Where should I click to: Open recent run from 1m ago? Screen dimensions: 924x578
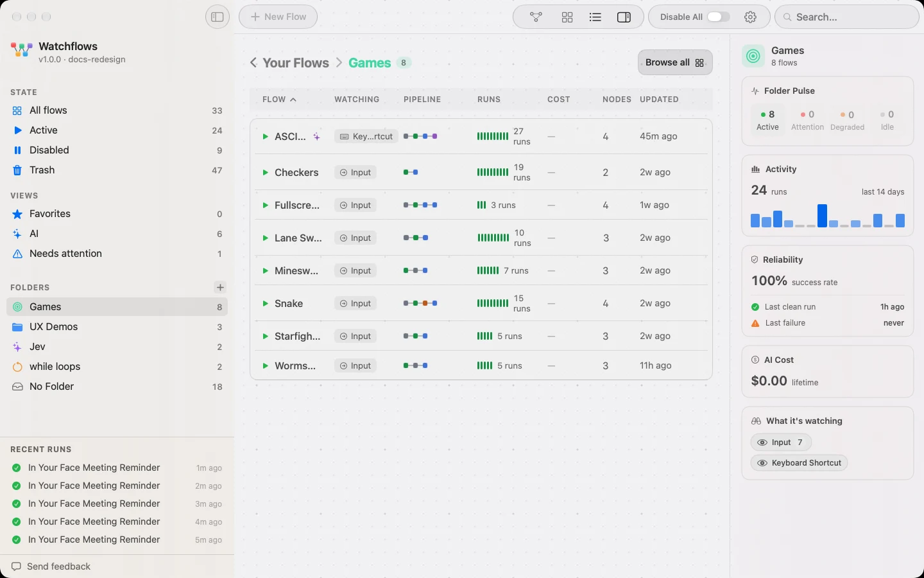117,468
